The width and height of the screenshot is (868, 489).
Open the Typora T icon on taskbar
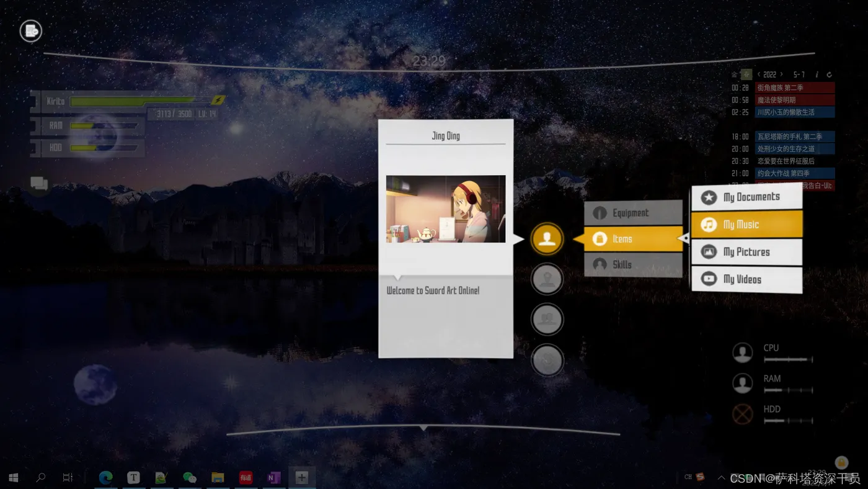pos(133,478)
